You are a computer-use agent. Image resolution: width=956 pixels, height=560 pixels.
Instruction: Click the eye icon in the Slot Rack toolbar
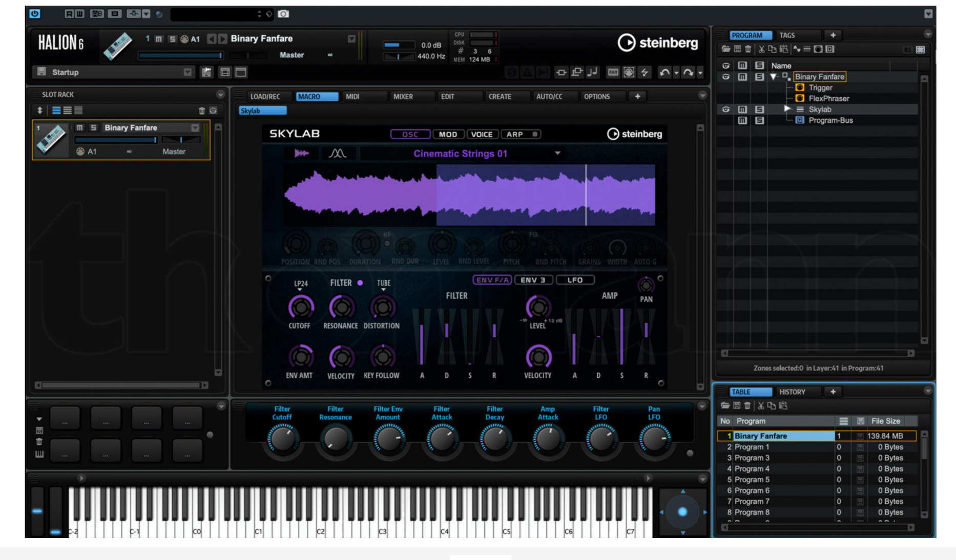point(213,111)
